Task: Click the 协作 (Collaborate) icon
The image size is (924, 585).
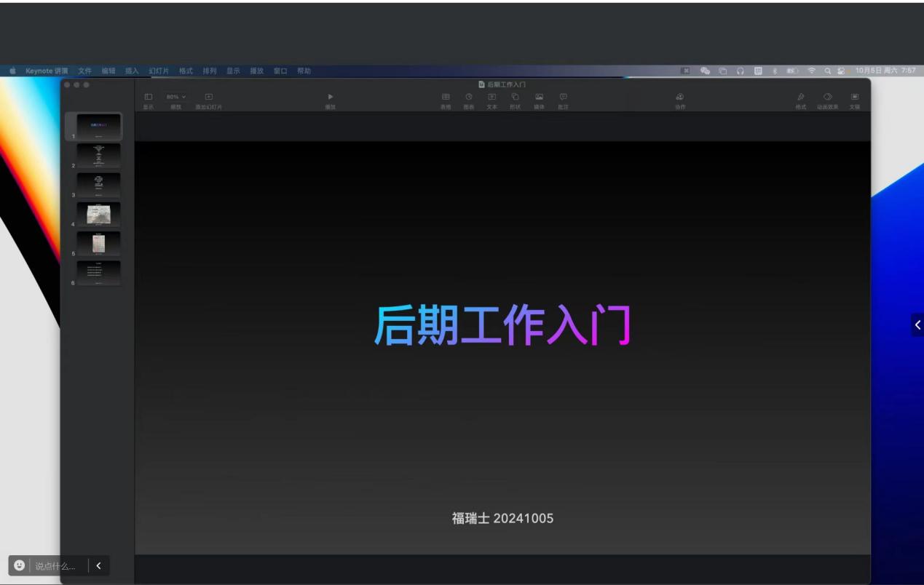Action: pos(679,97)
